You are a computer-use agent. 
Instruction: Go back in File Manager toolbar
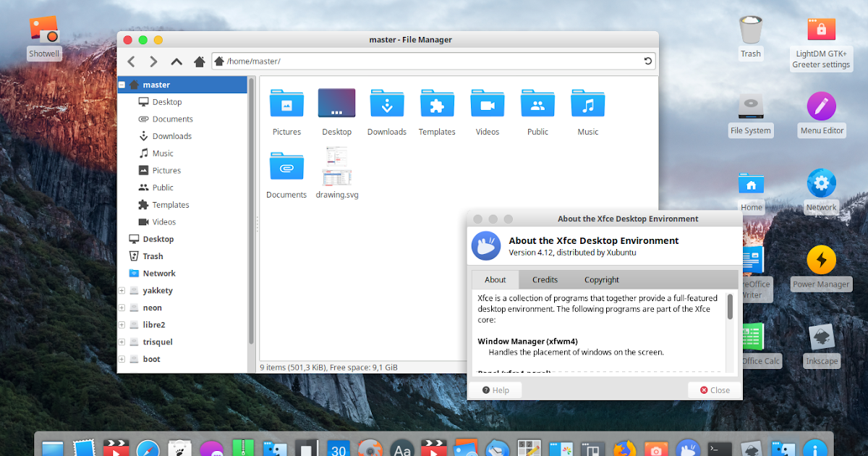[x=131, y=62]
